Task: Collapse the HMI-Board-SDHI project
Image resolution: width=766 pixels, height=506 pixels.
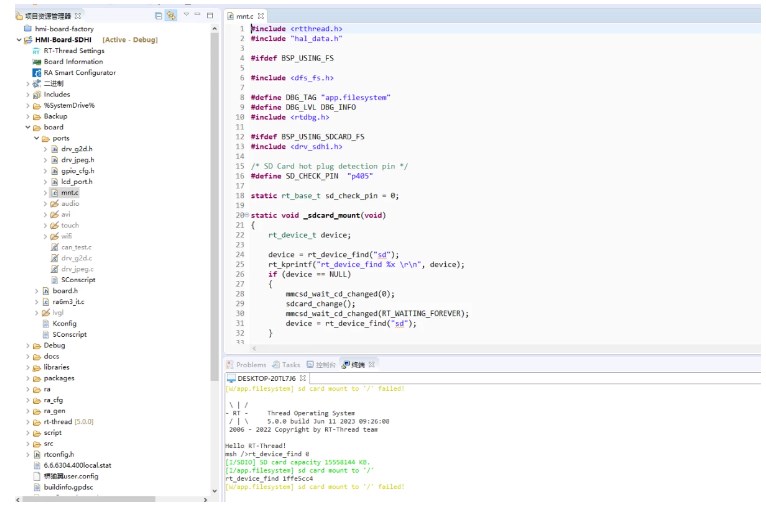Action: [x=19, y=40]
